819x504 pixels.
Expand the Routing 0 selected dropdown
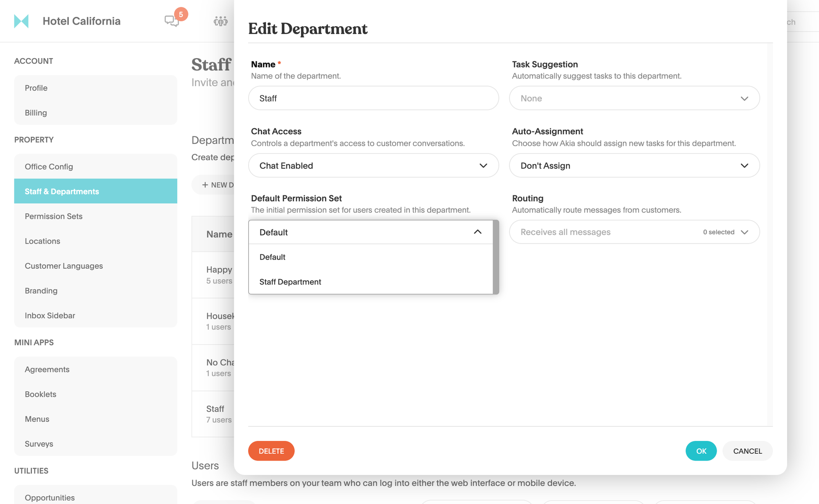click(744, 232)
